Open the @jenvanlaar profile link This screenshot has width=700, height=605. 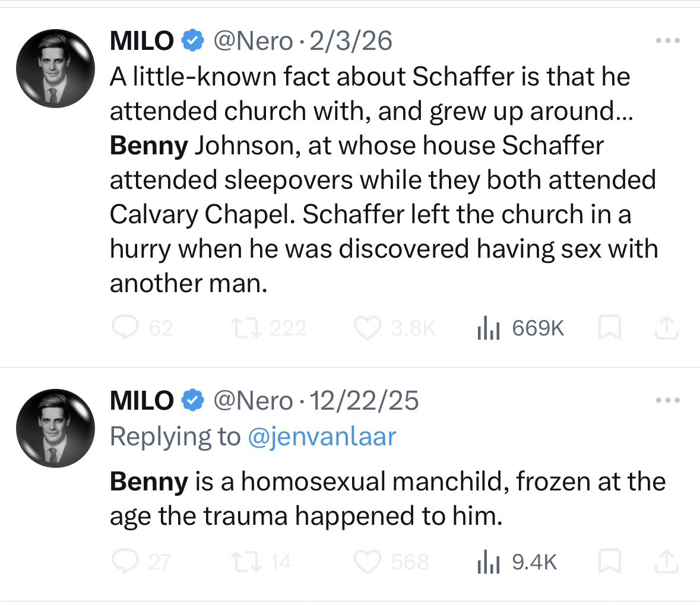321,437
